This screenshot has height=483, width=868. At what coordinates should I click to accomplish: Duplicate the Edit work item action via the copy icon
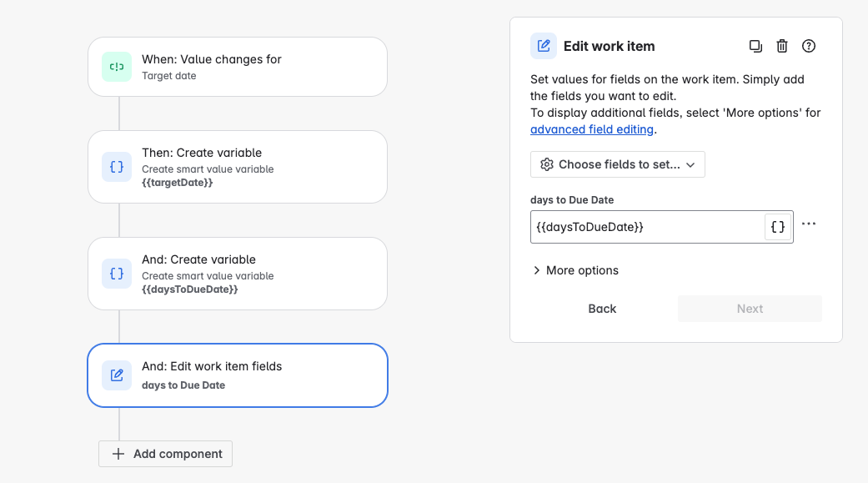755,46
